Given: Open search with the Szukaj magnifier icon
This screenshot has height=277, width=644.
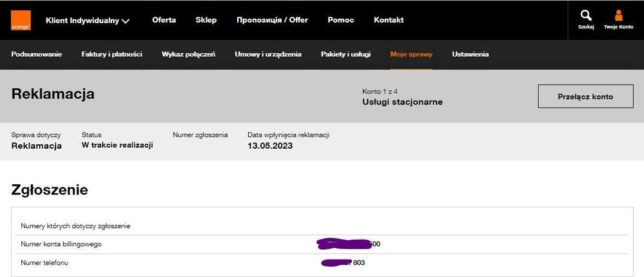Looking at the screenshot, I should click(x=585, y=16).
